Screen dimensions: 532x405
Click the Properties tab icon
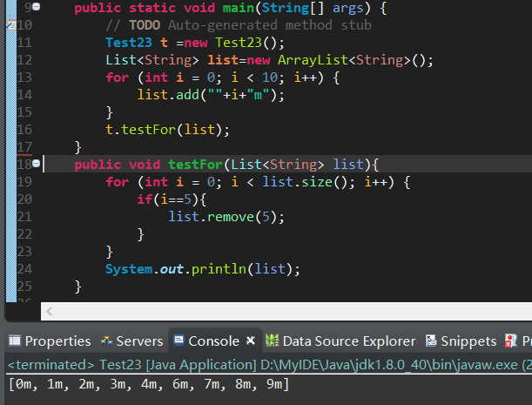(x=15, y=341)
